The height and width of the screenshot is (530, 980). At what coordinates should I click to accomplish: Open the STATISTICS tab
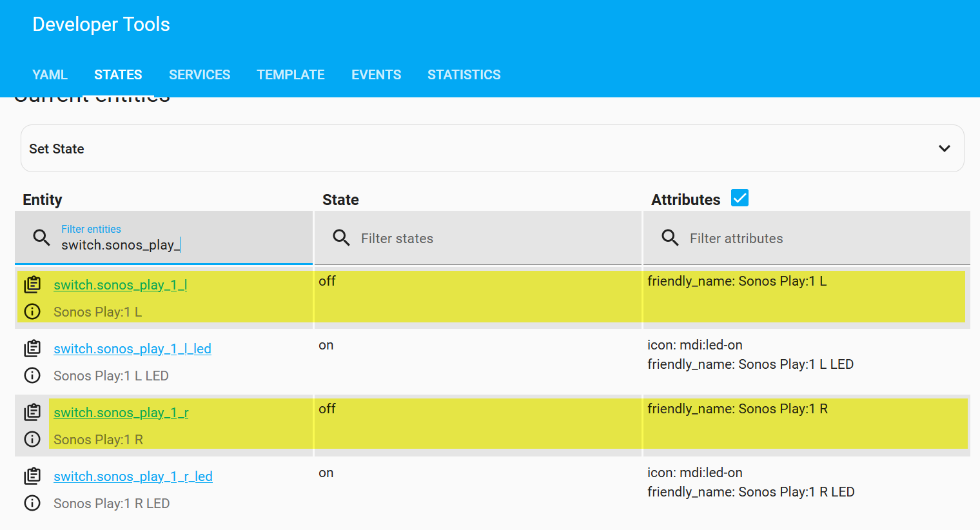464,75
